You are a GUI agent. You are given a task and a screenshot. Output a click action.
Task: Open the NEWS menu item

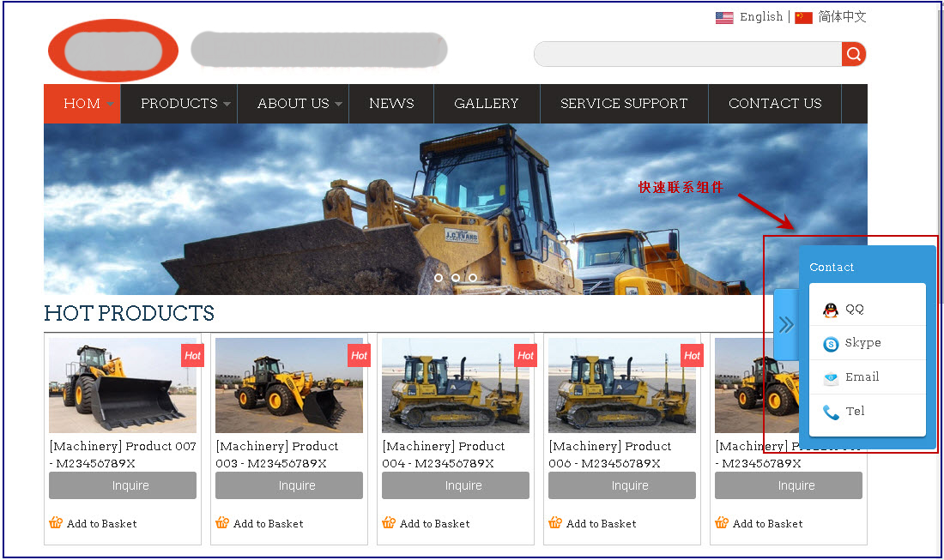click(391, 104)
